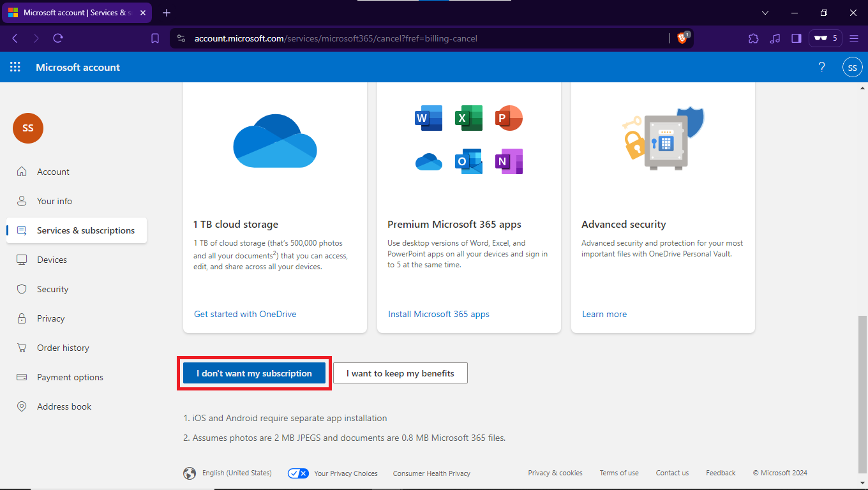
Task: Open the Terms of use link
Action: [619, 473]
